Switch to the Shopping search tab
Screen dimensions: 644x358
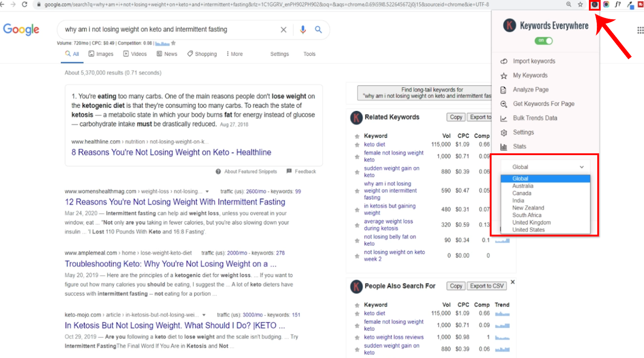pyautogui.click(x=202, y=54)
